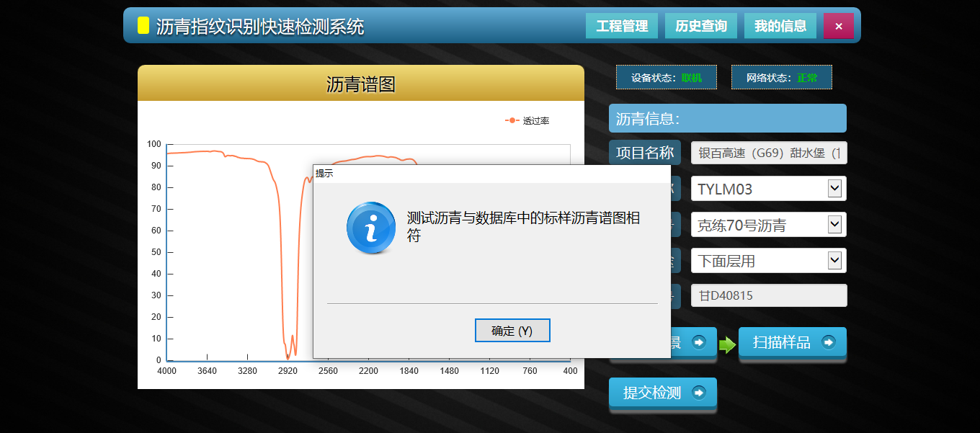This screenshot has height=433, width=980.
Task: Open the 工程管理 menu
Action: point(622,26)
